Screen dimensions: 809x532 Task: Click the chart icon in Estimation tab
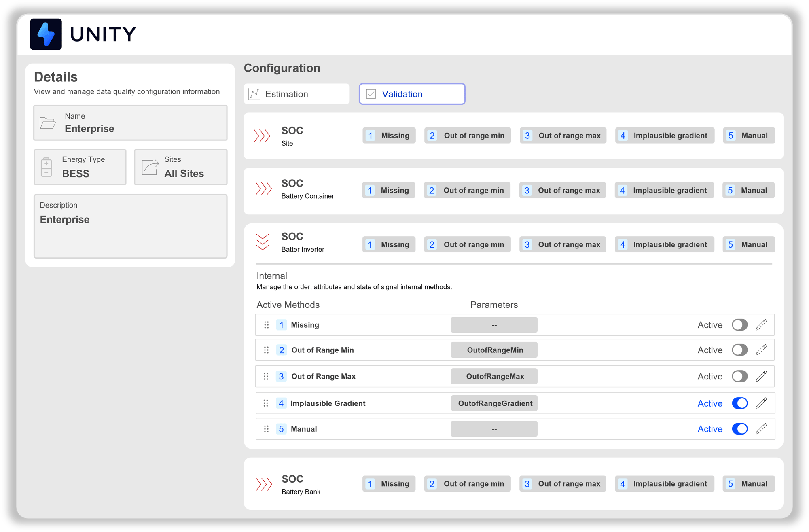(x=254, y=93)
